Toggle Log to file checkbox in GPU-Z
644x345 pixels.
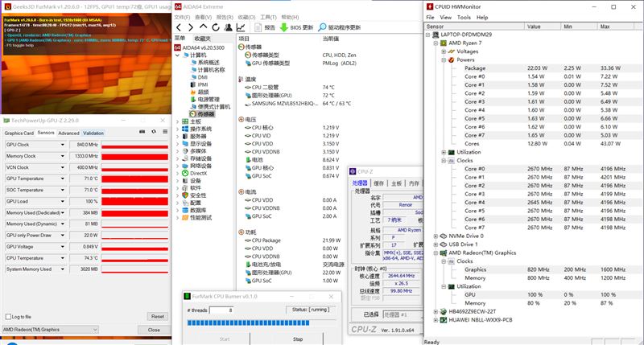(8, 317)
